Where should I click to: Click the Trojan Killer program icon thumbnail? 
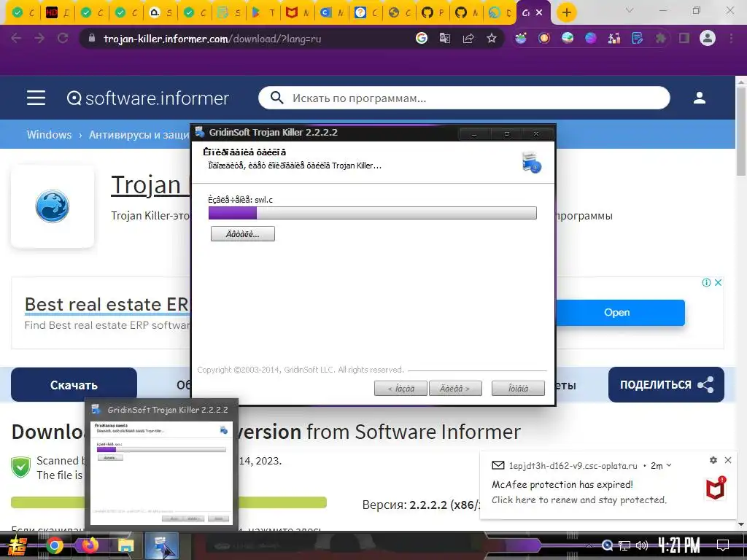tap(53, 206)
